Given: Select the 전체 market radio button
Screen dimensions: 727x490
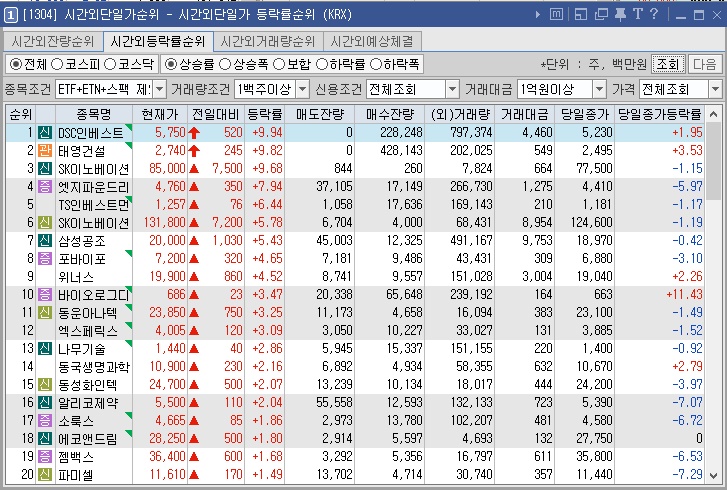Looking at the screenshot, I should [15, 64].
